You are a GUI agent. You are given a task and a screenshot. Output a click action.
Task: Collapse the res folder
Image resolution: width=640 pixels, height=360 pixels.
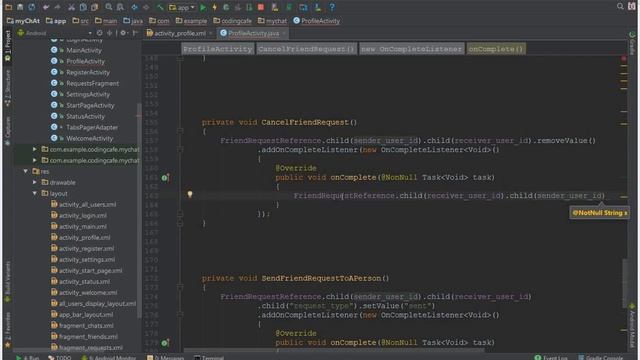[x=26, y=171]
